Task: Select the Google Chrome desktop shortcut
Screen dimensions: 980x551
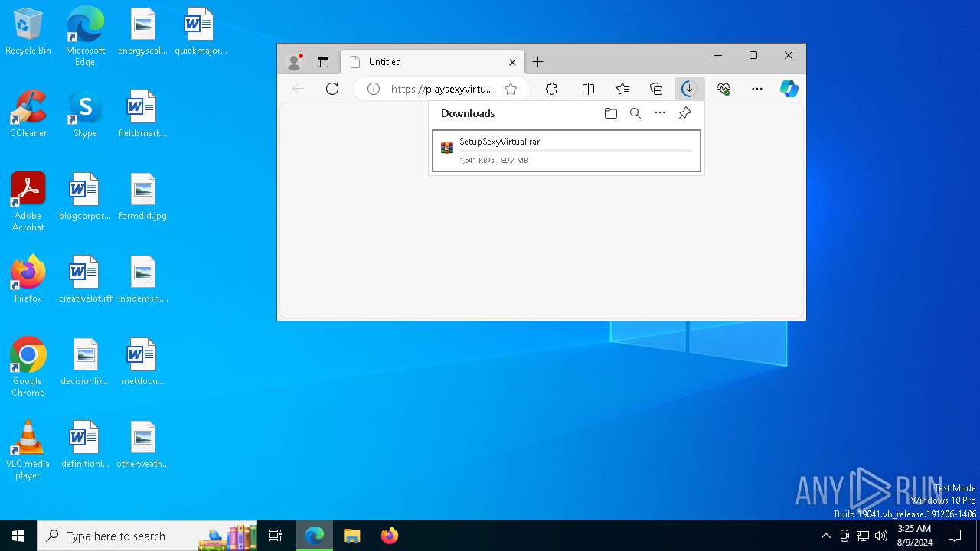Action: (x=28, y=367)
